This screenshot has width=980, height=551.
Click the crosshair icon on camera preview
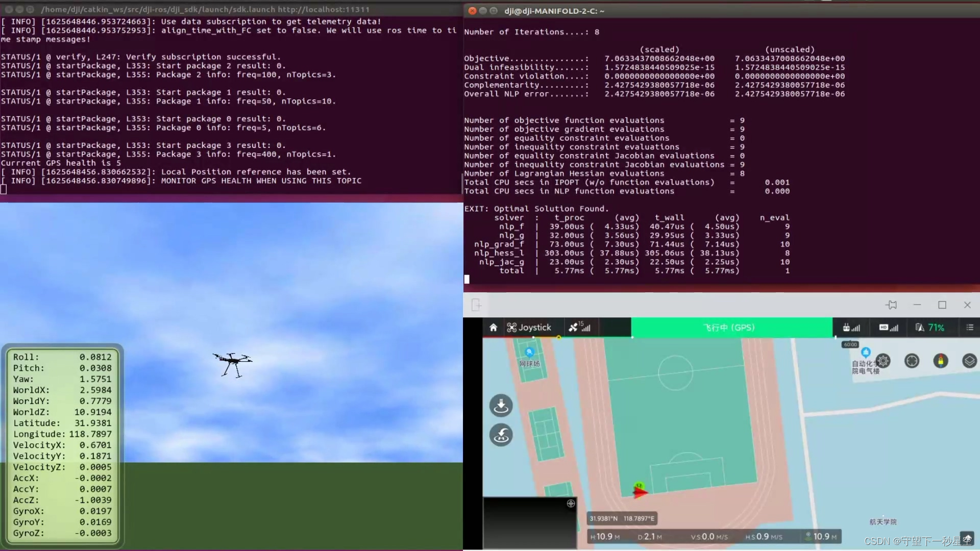pos(571,504)
